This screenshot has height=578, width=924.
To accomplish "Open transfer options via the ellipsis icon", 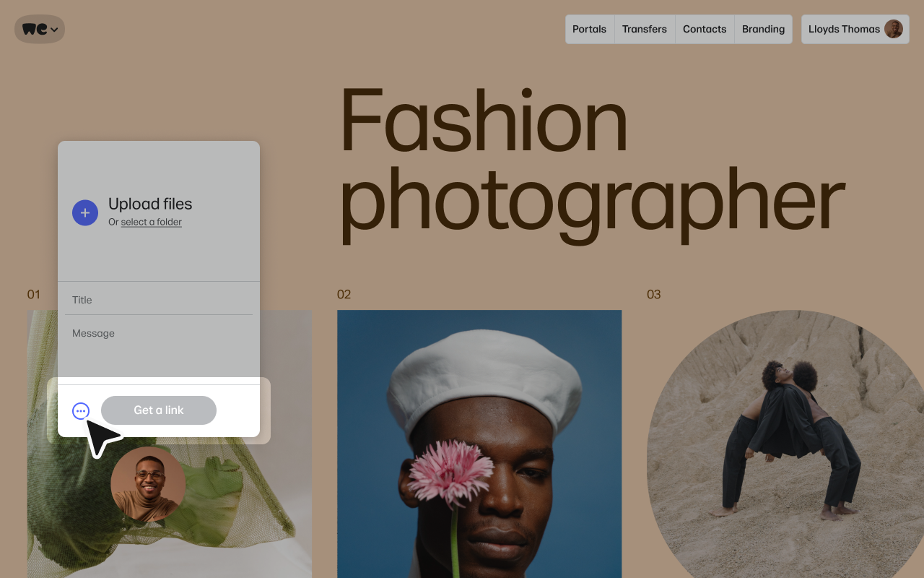I will pos(81,410).
